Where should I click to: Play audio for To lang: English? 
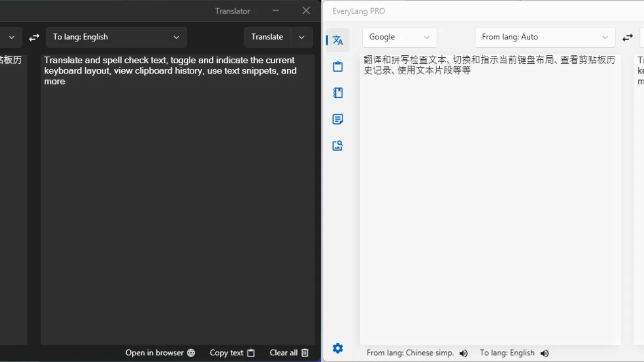click(x=544, y=353)
